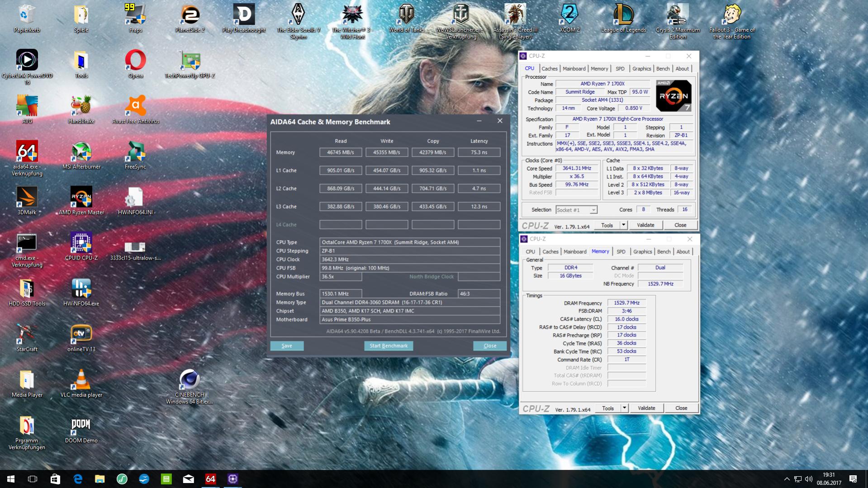The image size is (868, 488).
Task: Launch CINEBENCH Windows 64 Bit icon
Action: [190, 387]
